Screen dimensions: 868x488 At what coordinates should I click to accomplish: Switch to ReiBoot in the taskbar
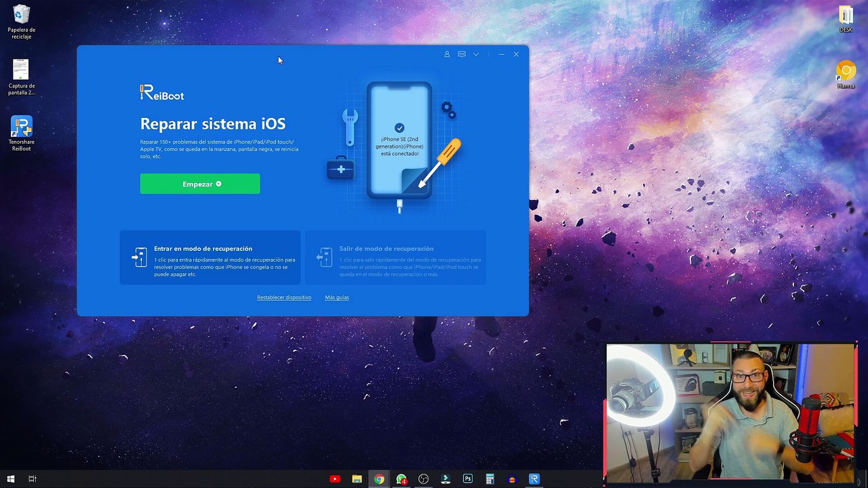(534, 479)
